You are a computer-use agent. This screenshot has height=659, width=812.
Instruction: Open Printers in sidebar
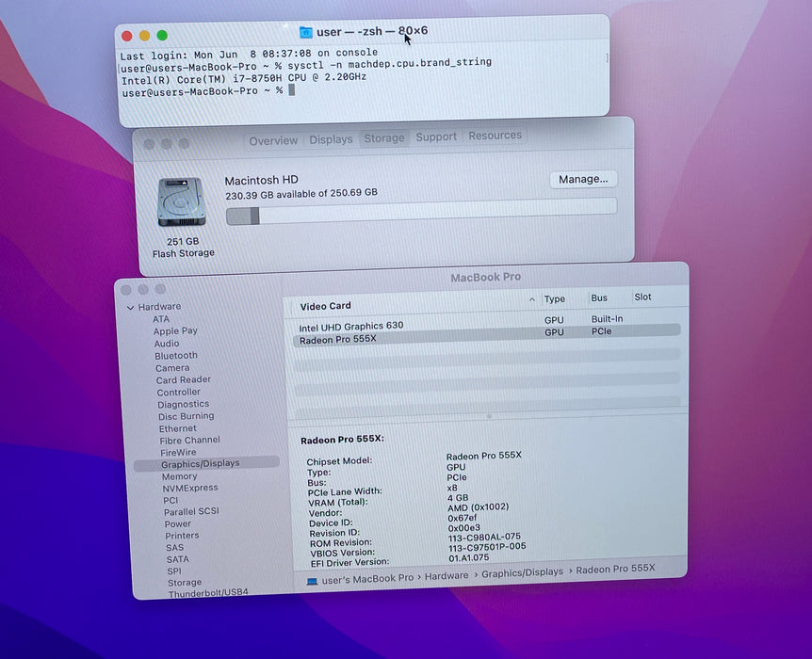(182, 536)
